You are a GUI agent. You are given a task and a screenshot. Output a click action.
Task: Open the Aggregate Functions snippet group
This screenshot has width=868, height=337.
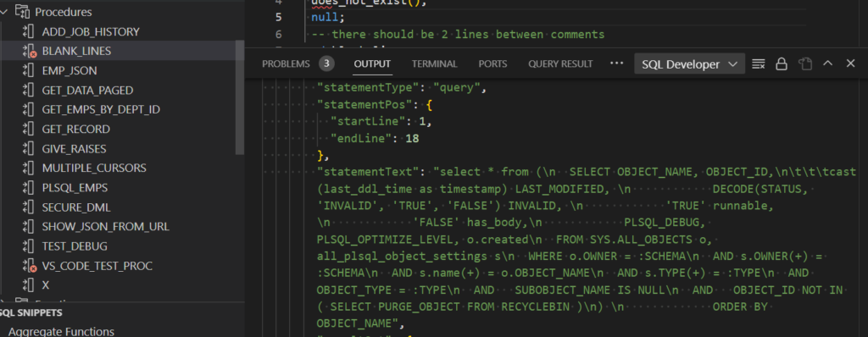pos(61,331)
